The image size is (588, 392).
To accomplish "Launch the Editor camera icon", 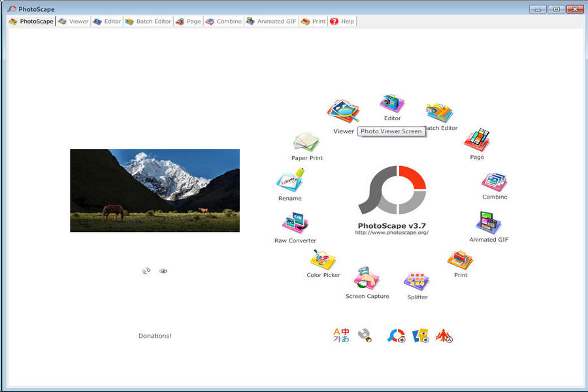I will (x=392, y=103).
